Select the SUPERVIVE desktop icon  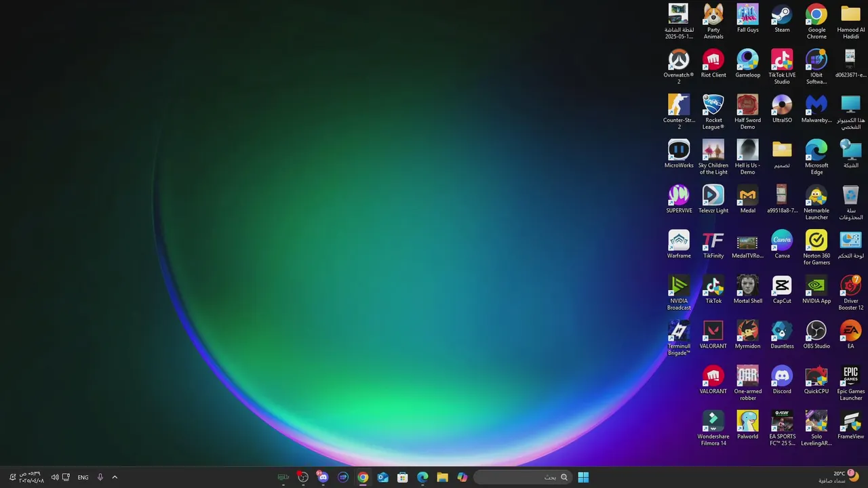pyautogui.click(x=679, y=199)
